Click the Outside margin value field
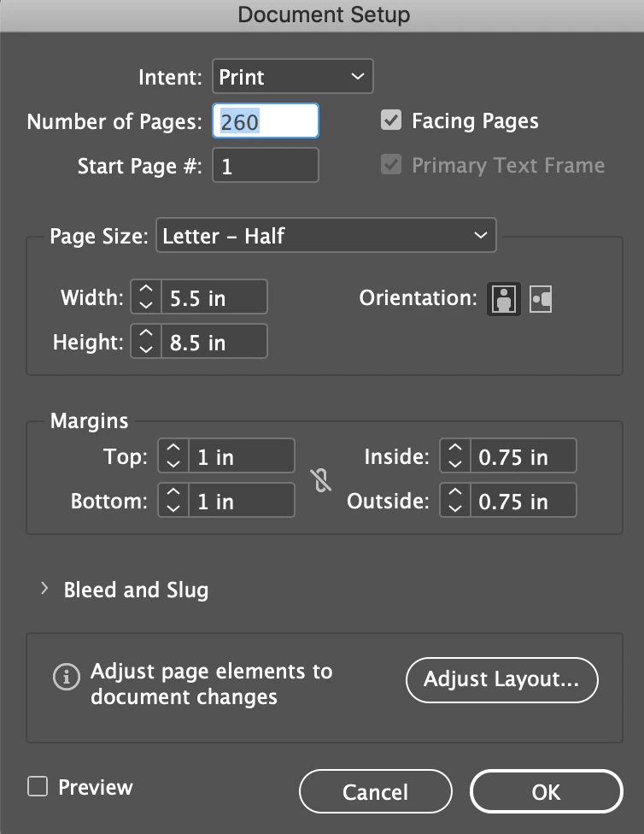Image resolution: width=644 pixels, height=834 pixels. 524,500
